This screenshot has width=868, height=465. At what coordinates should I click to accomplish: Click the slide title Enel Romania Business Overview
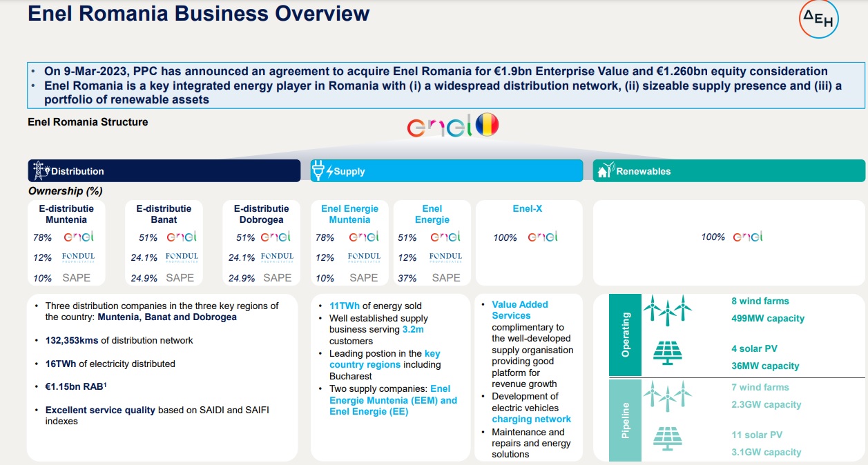click(199, 13)
